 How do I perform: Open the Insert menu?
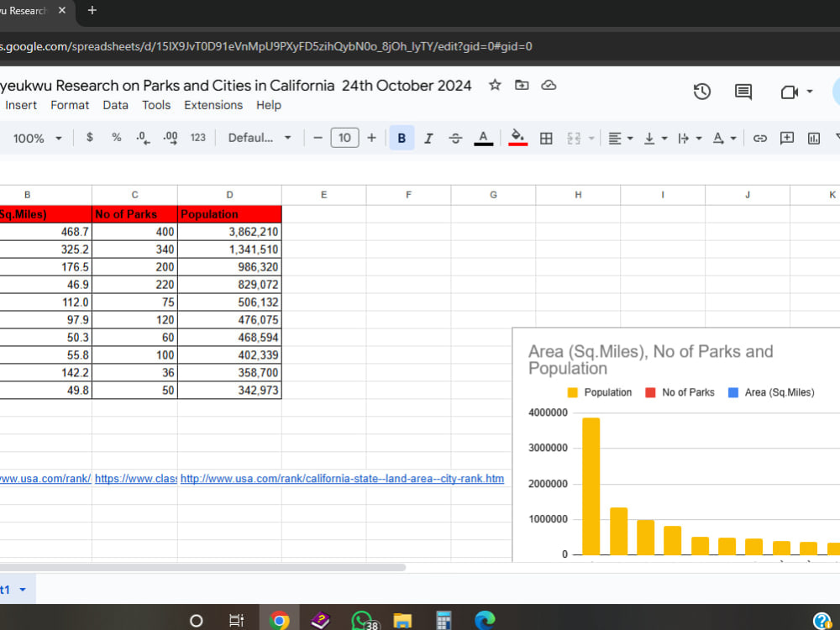pyautogui.click(x=21, y=105)
